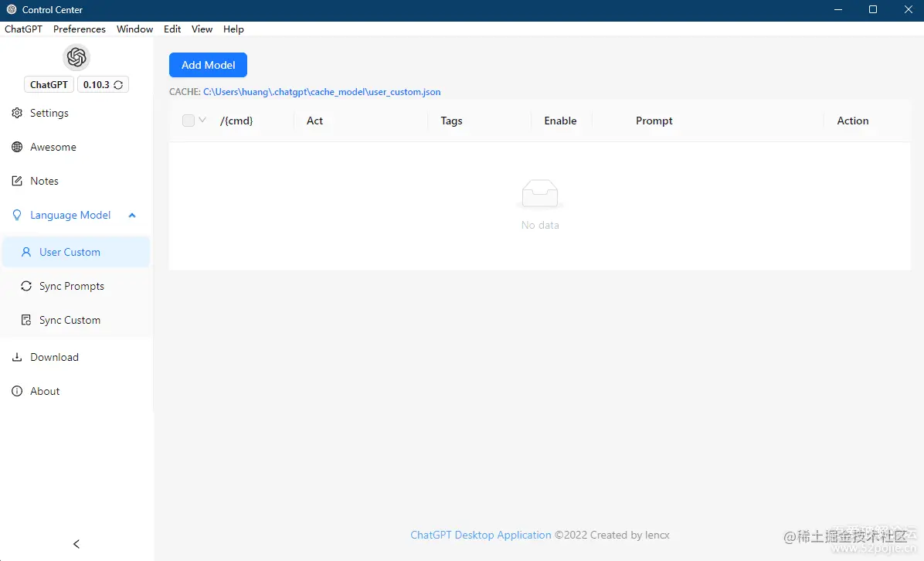Click the Notes pencil icon
924x561 pixels.
[17, 181]
